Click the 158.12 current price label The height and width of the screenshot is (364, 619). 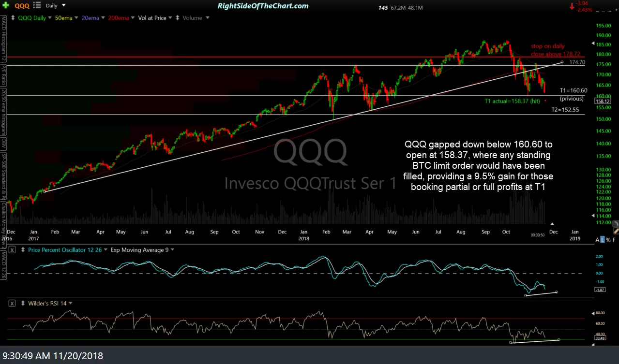click(x=602, y=102)
